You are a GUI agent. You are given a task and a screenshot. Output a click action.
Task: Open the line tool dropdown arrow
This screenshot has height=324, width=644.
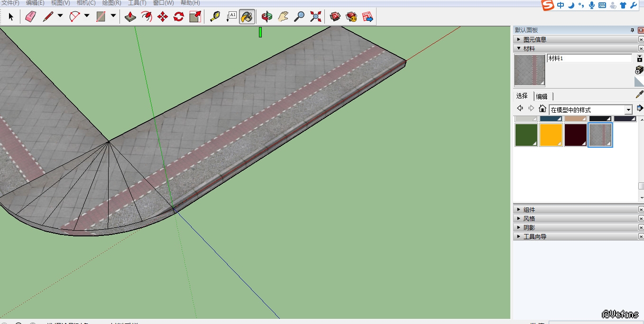[x=60, y=16]
